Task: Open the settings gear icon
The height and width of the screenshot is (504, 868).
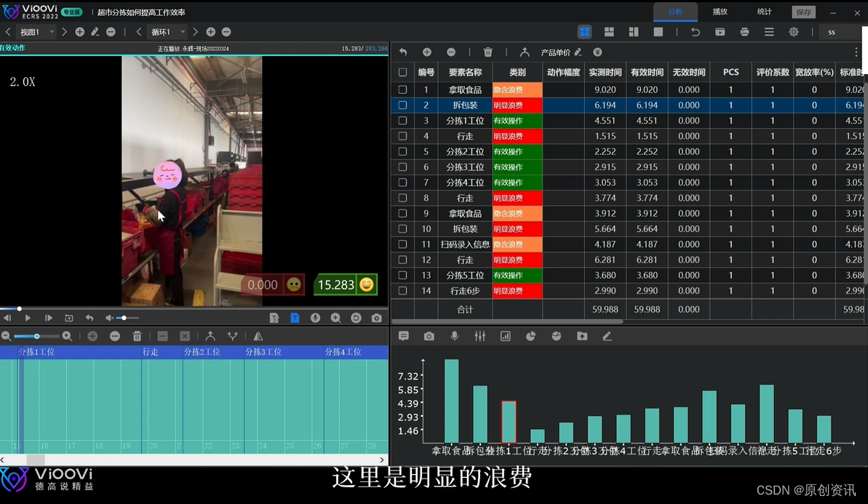Action: point(794,32)
